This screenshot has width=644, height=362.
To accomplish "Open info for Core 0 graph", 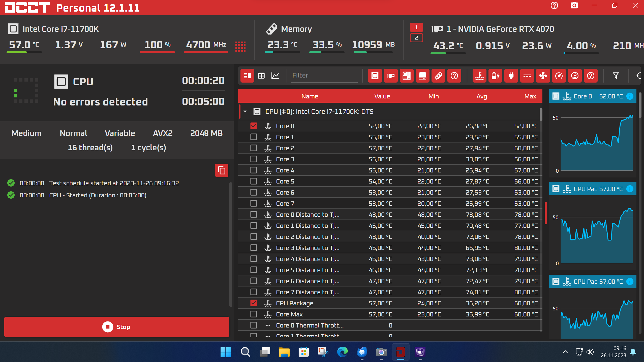I will coord(630,96).
